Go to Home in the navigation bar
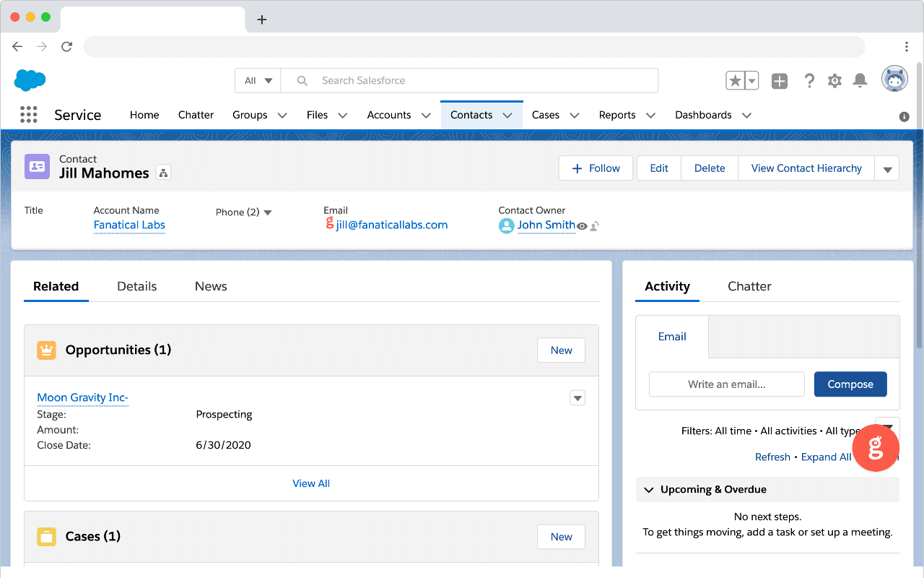Viewport: 924px width, 578px height. click(x=144, y=115)
